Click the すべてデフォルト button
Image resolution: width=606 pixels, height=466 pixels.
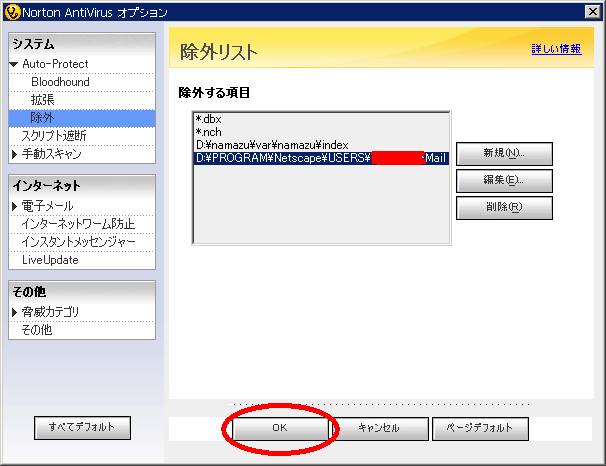82,427
